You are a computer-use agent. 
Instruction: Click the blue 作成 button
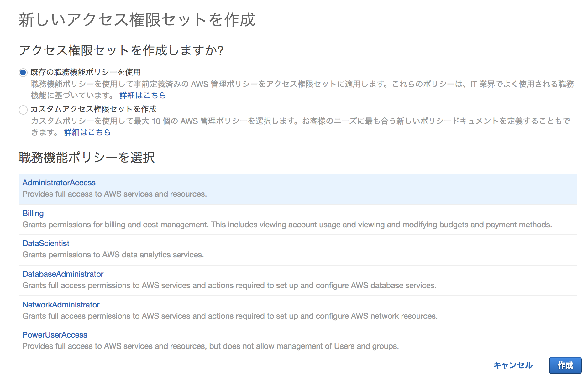point(565,365)
